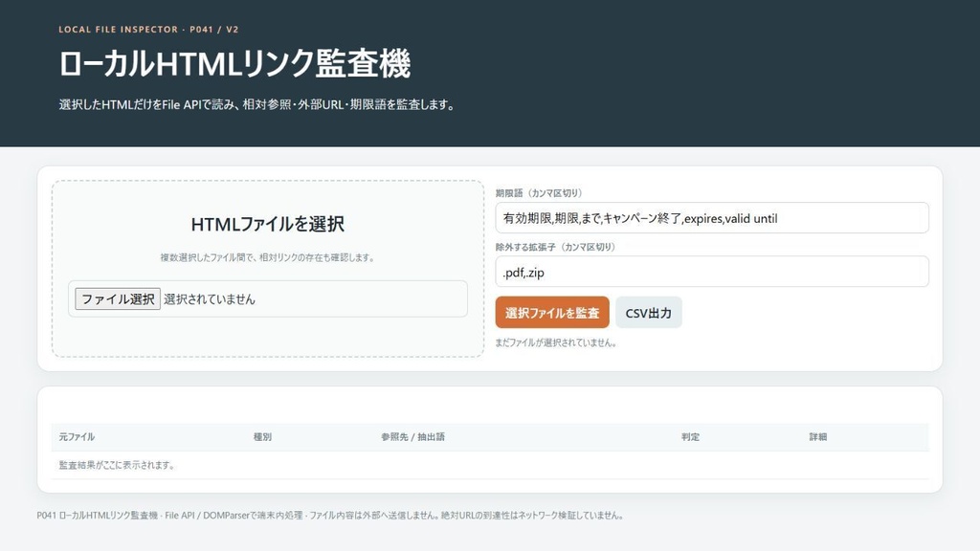Screen dimensions: 980x551
Task: Click the 複数選択したファイル間で hint text
Action: click(268, 257)
